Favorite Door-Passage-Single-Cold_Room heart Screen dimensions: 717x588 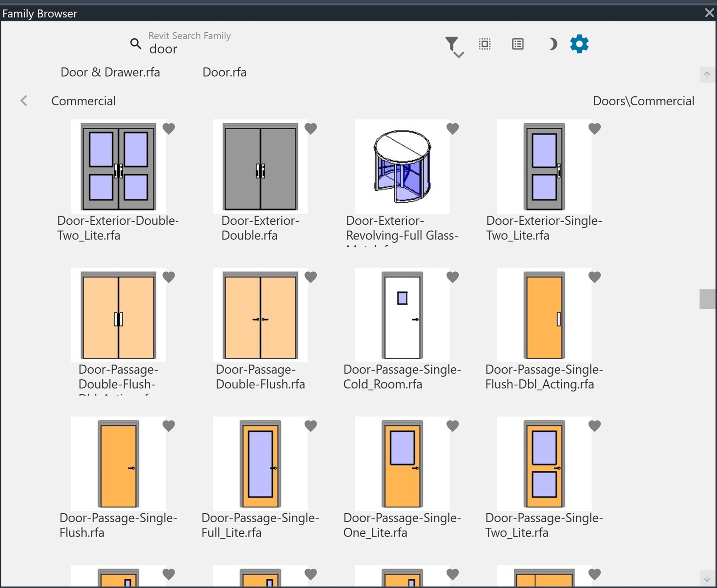453,277
